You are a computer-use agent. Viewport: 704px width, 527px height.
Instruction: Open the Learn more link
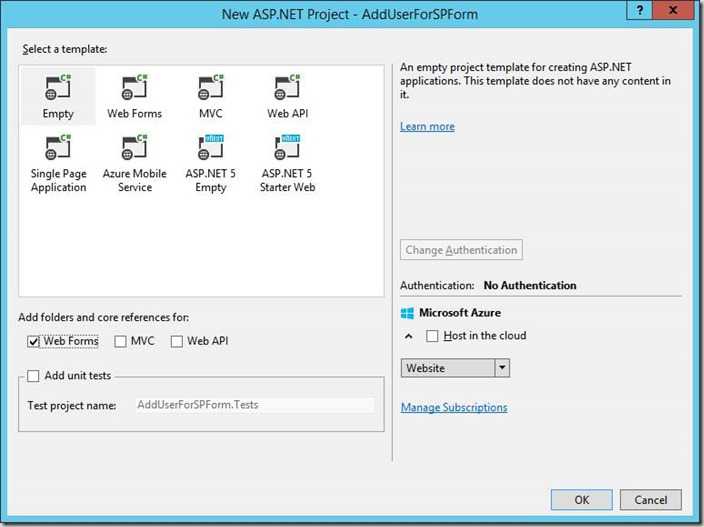pyautogui.click(x=427, y=127)
